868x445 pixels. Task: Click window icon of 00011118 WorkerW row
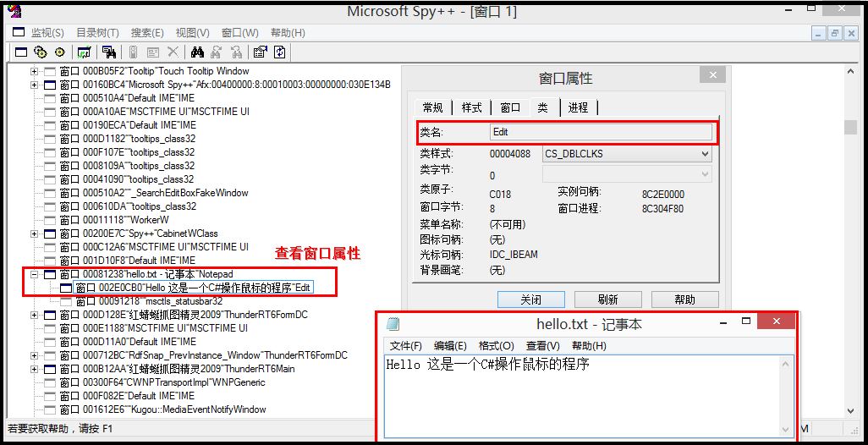pyautogui.click(x=50, y=220)
